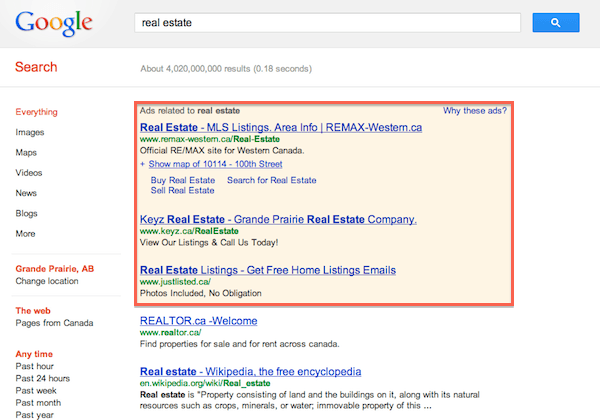Click Change location link
The height and width of the screenshot is (420, 600).
click(x=48, y=282)
